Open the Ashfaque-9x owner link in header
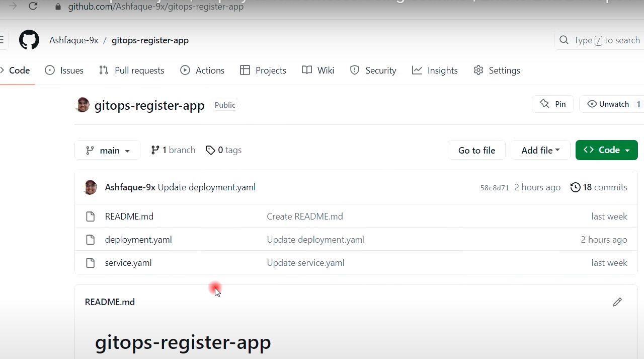This screenshot has width=644, height=359. click(74, 40)
